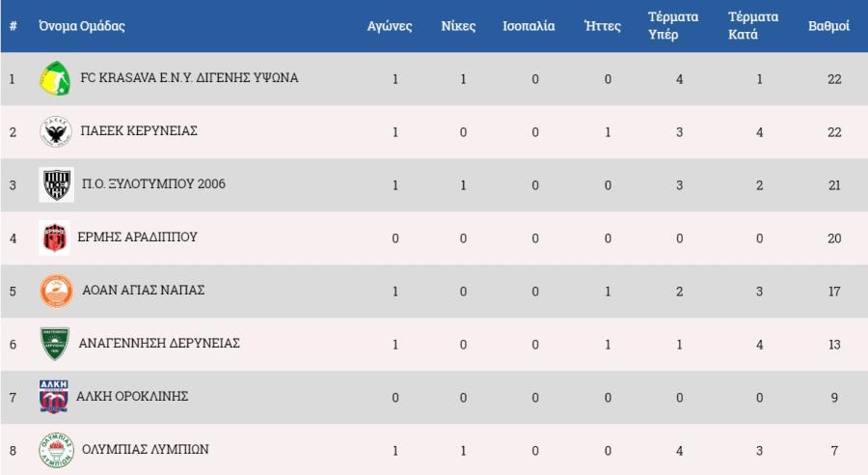The height and width of the screenshot is (475, 868).
Task: Sort by the Αγώνες column header
Action: 390,26
